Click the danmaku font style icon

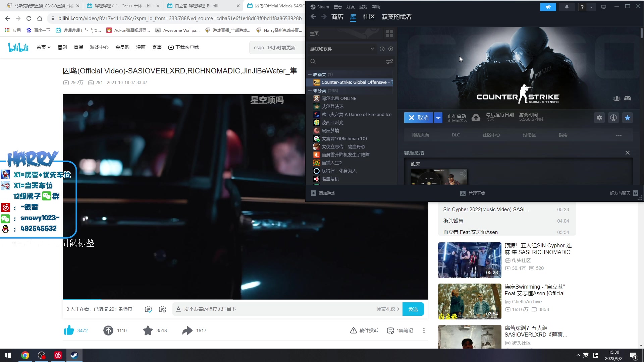pos(178,309)
